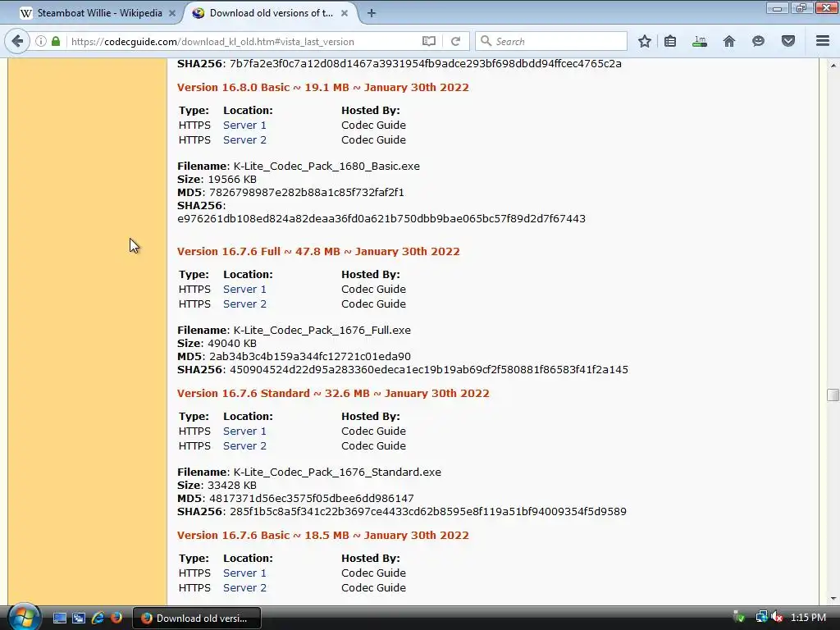Click MD5 value 7826798987e282b88a1c85f732faf2f1
840x630 pixels.
307,192
